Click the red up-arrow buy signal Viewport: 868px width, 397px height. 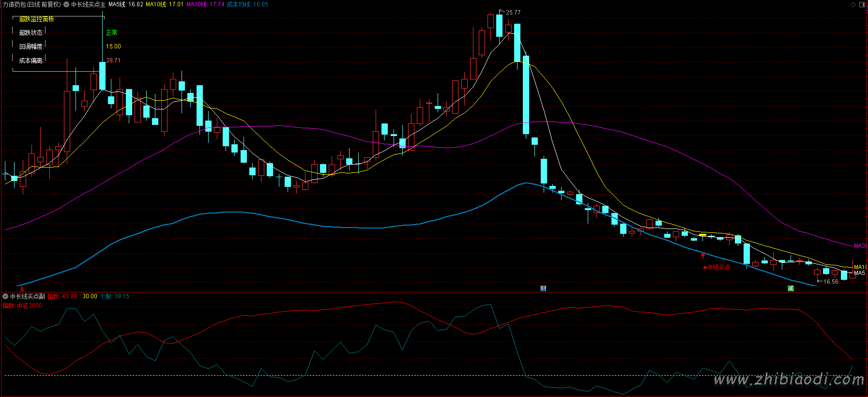coord(703,255)
